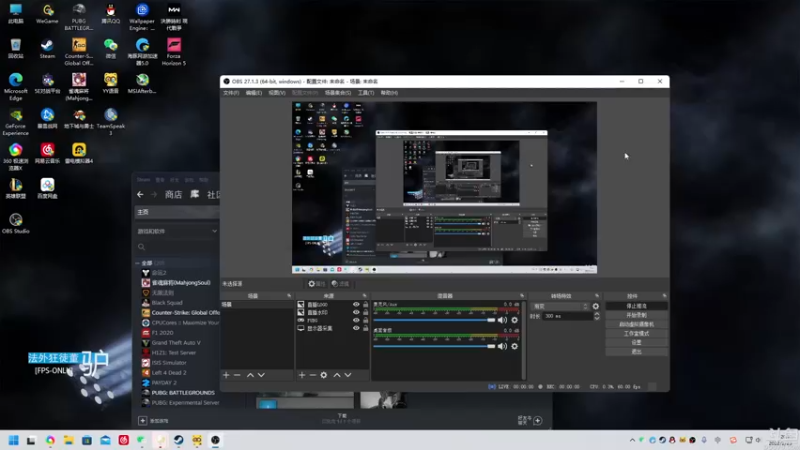The width and height of the screenshot is (800, 450).
Task: Open settings gear for the first mixer track
Action: tap(514, 320)
